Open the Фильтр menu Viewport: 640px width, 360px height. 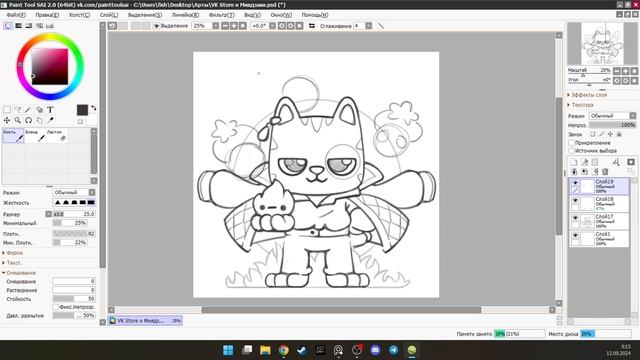pos(222,15)
